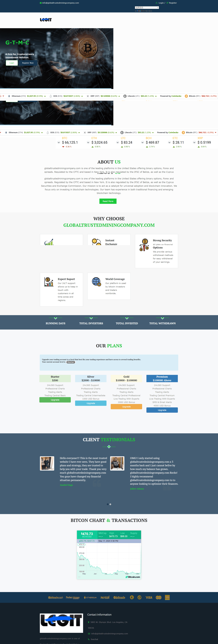
Task: Click the footer LEGIT logo image
Action: pos(62,623)
